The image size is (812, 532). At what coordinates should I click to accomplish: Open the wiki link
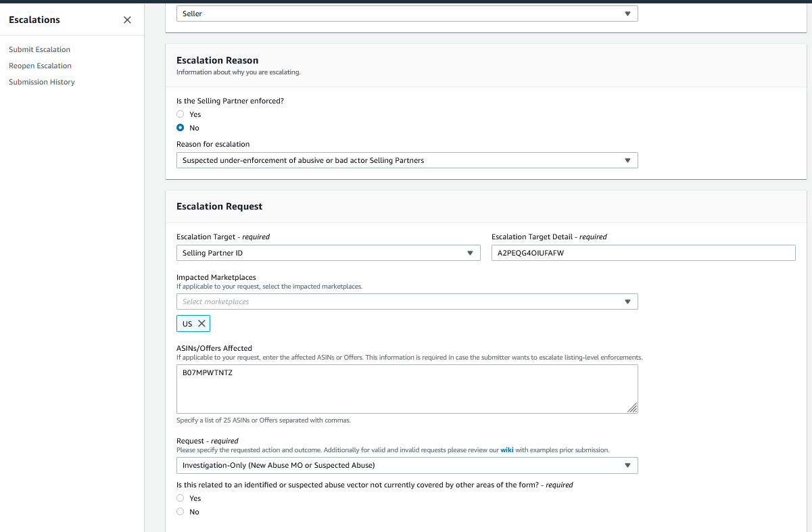[x=506, y=450]
